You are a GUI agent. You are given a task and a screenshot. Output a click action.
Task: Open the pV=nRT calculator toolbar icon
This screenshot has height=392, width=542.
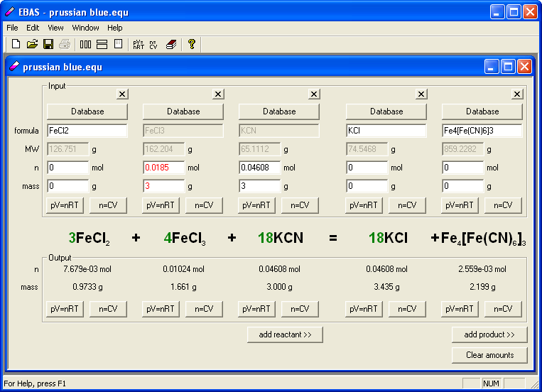coord(139,44)
